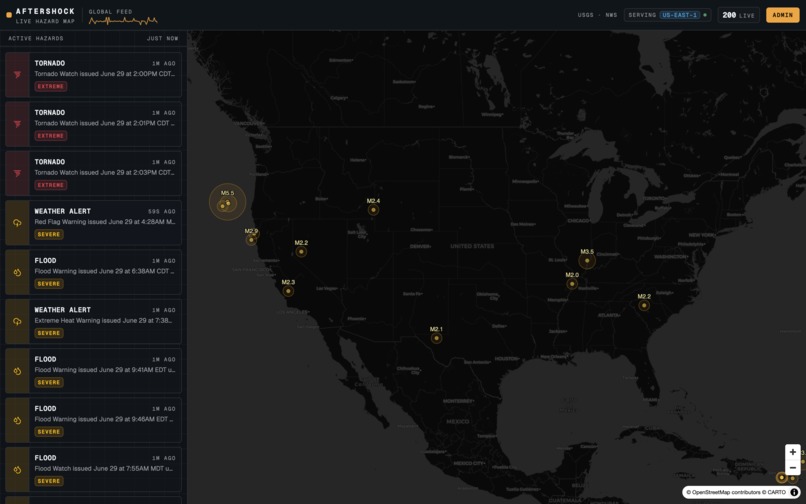Viewport: 806px width, 504px height.
Task: Open the Flood Warning issued at 9:46AM EDT text
Action: (104, 420)
